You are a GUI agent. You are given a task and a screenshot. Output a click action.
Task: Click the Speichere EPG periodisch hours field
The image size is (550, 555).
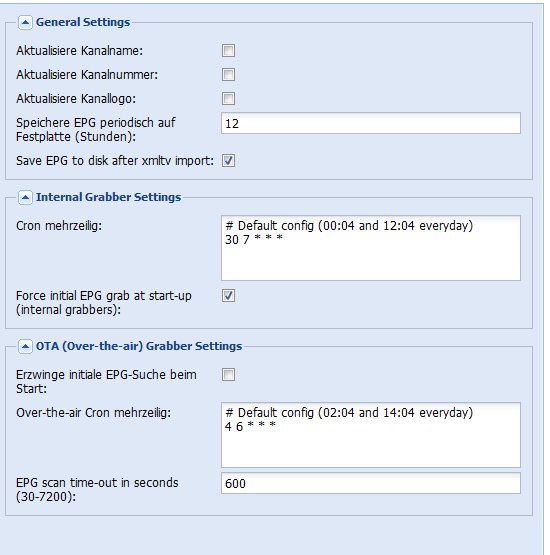[371, 123]
